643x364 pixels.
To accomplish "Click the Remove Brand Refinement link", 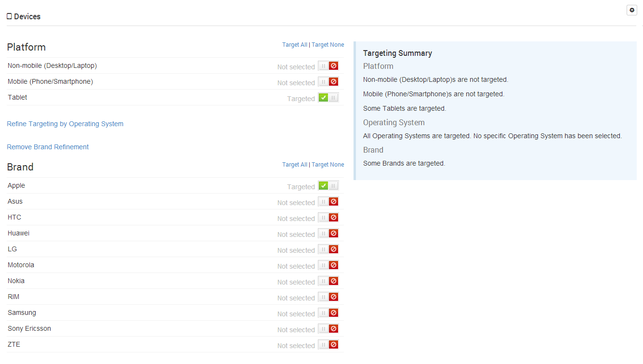I will point(48,147).
